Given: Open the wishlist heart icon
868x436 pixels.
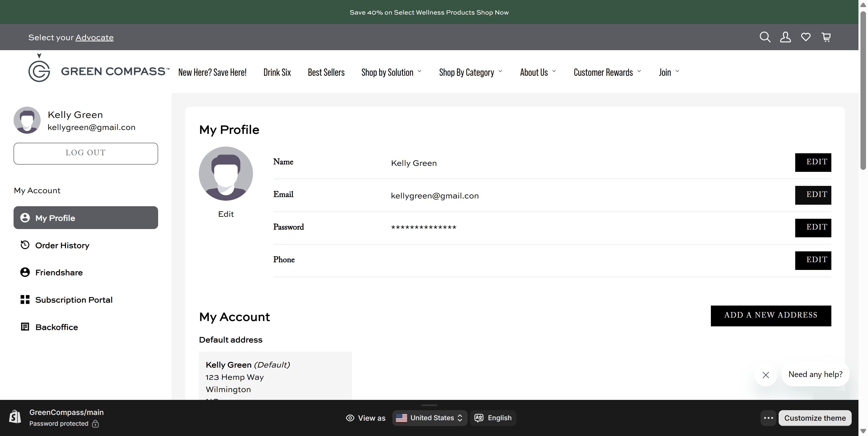Looking at the screenshot, I should (x=806, y=37).
